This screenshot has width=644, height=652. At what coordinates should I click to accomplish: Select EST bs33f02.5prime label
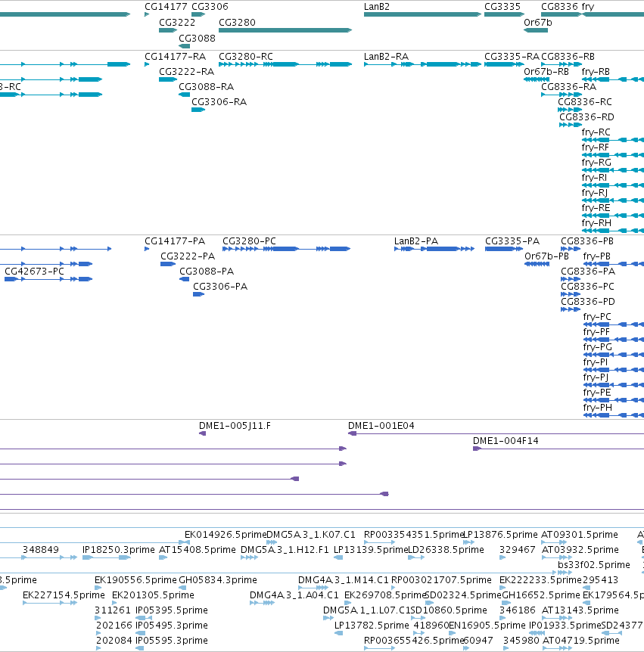tap(594, 565)
